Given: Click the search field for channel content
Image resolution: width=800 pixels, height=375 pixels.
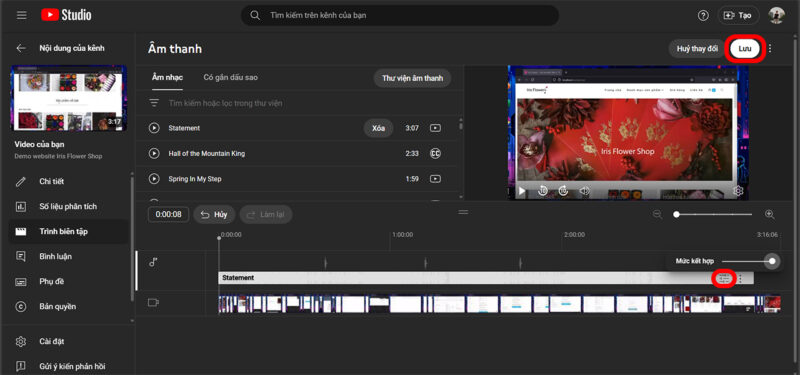Looking at the screenshot, I should (x=399, y=15).
